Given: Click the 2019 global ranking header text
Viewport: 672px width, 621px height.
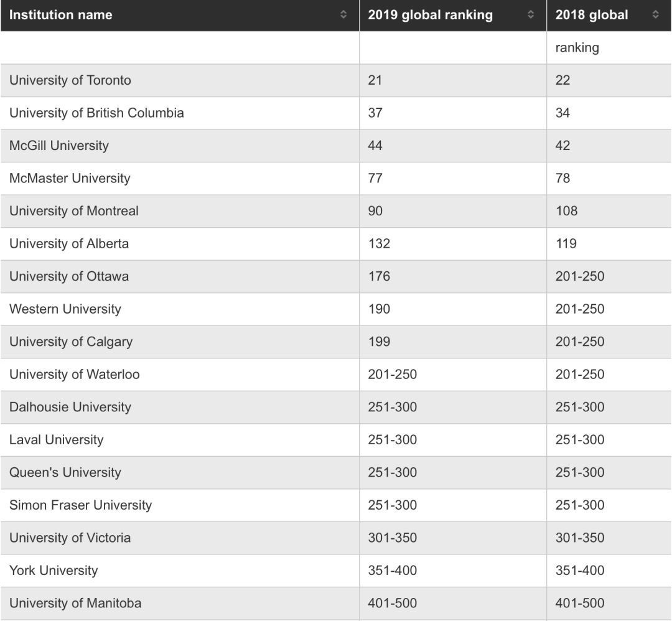Looking at the screenshot, I should click(x=431, y=15).
